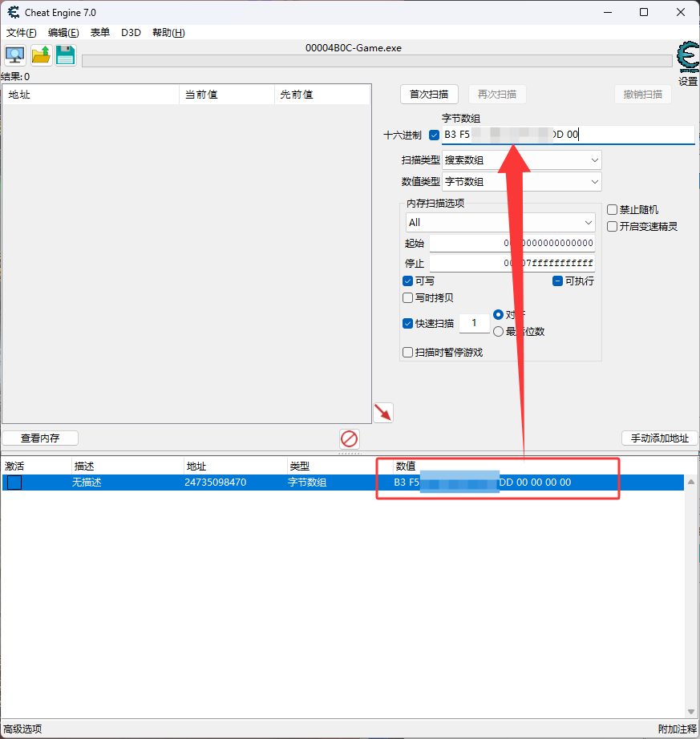
Task: Click the red clear-list icon
Action: pyautogui.click(x=350, y=438)
